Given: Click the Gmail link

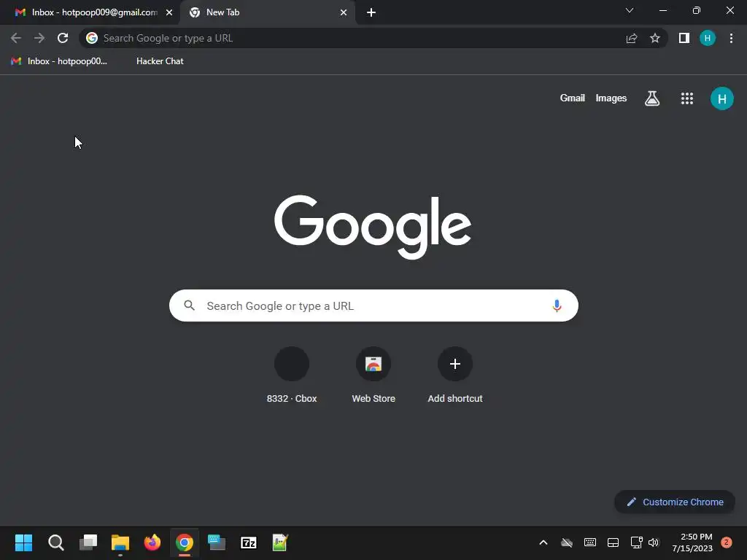Looking at the screenshot, I should coord(572,98).
